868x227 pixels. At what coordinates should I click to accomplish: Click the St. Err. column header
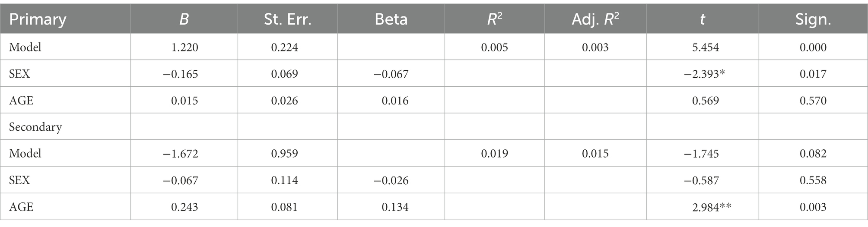pos(287,19)
